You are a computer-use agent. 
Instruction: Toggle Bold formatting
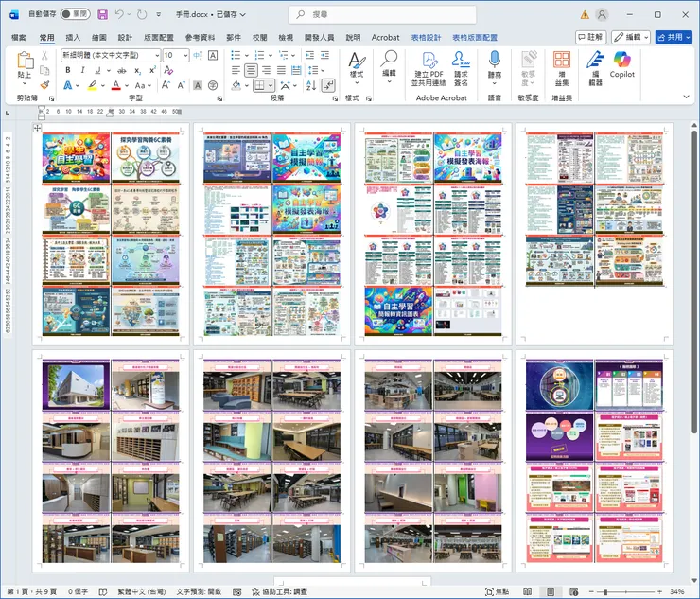click(68, 70)
